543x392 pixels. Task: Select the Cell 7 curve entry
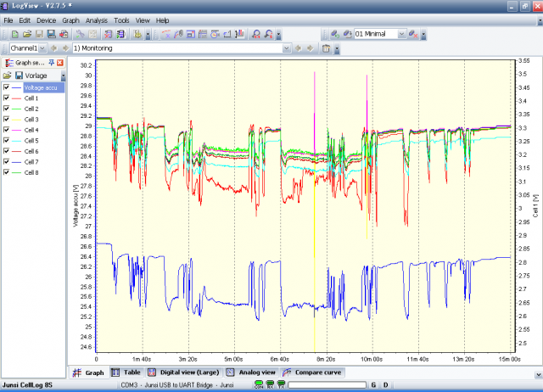tap(31, 162)
